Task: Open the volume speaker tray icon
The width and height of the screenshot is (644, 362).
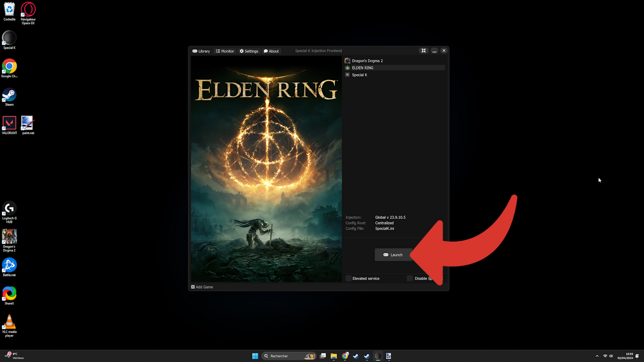Action: (611, 356)
